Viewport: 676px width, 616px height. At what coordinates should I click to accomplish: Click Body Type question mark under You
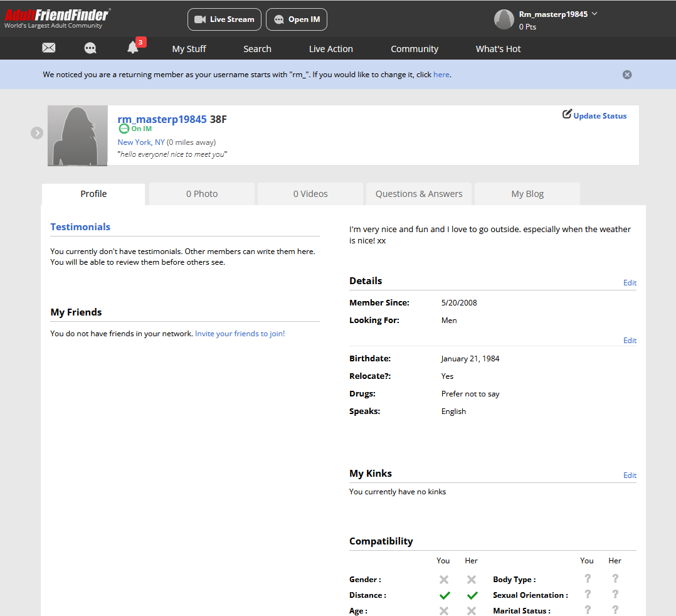[x=587, y=578]
